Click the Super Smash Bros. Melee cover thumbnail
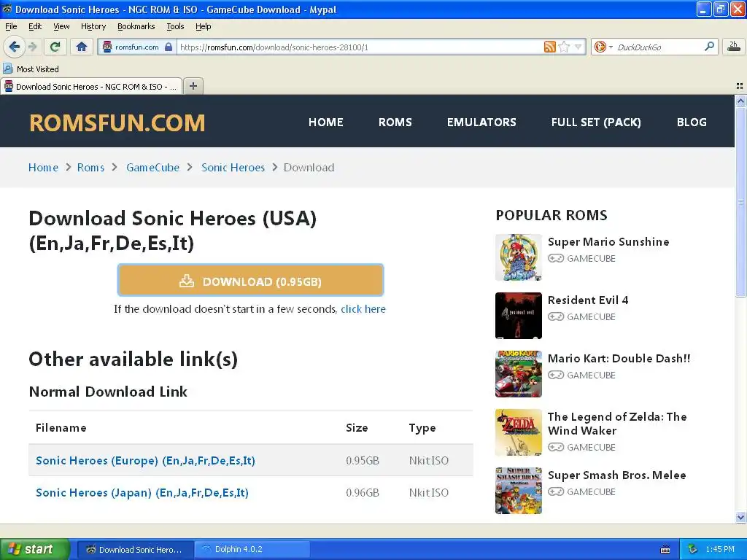Image resolution: width=747 pixels, height=560 pixels. pos(519,491)
